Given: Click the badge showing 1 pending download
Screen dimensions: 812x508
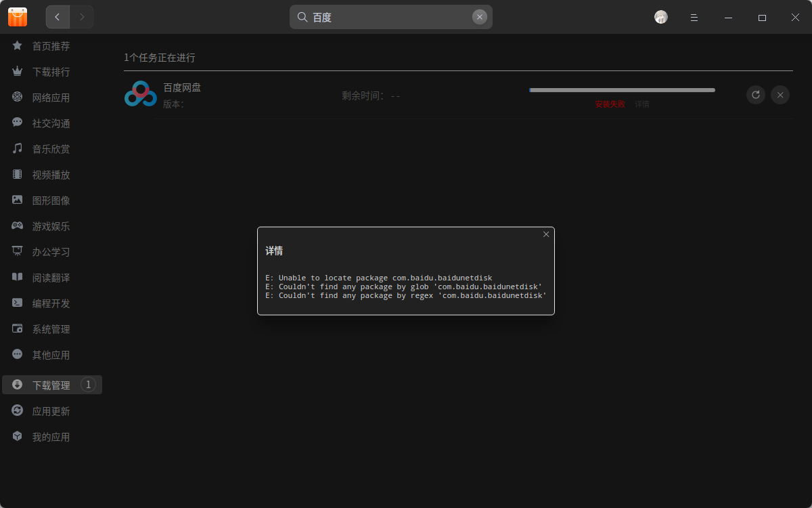Looking at the screenshot, I should [88, 385].
